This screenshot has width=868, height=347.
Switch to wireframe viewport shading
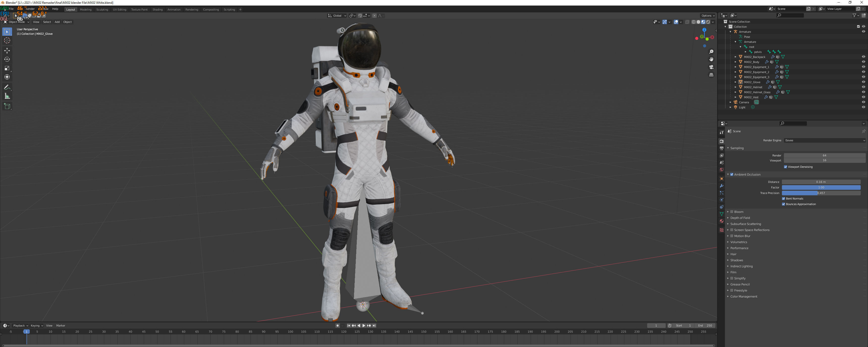(693, 22)
